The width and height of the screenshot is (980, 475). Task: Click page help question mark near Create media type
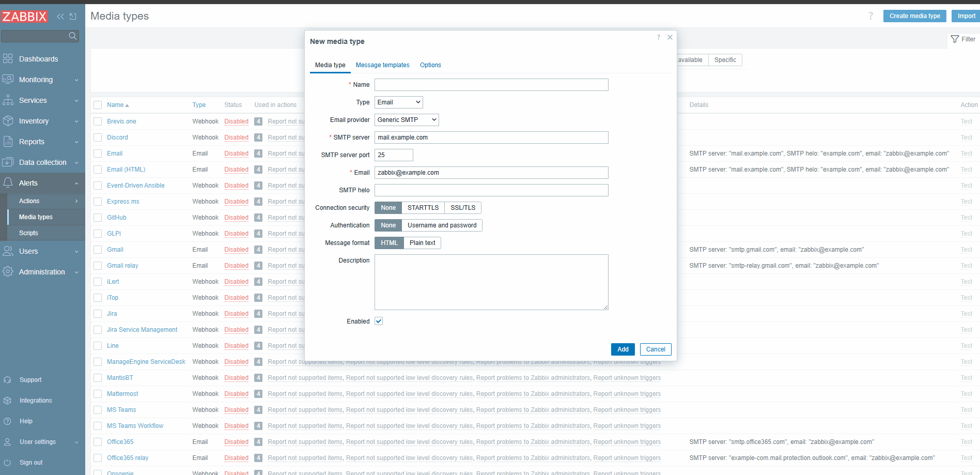tap(870, 16)
